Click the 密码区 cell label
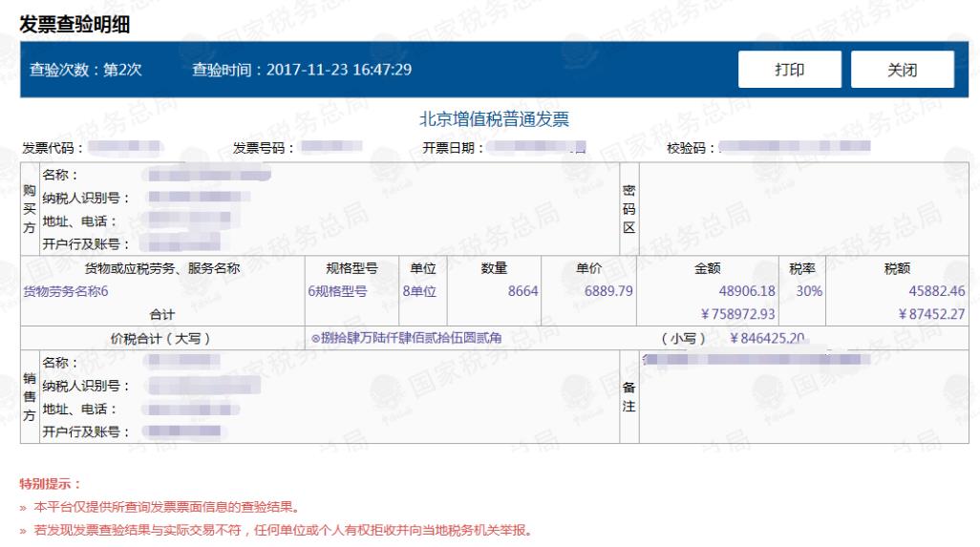 pos(628,209)
